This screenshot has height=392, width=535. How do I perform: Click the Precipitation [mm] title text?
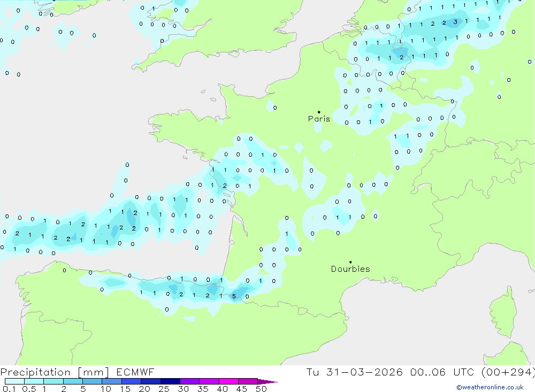(x=55, y=372)
